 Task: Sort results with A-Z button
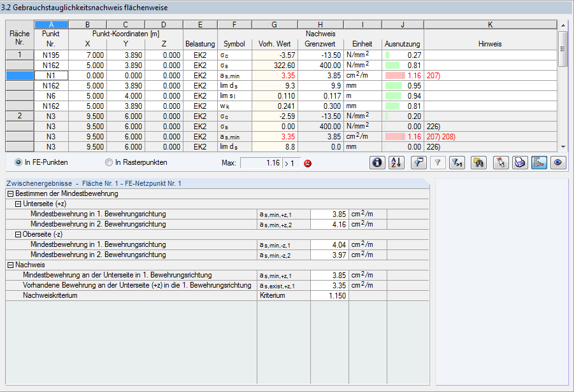(x=396, y=162)
